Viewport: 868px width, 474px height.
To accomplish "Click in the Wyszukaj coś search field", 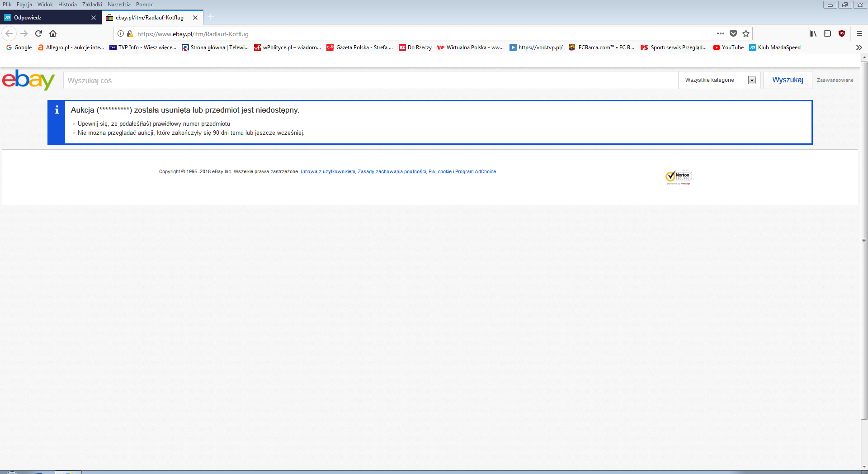I will click(371, 81).
